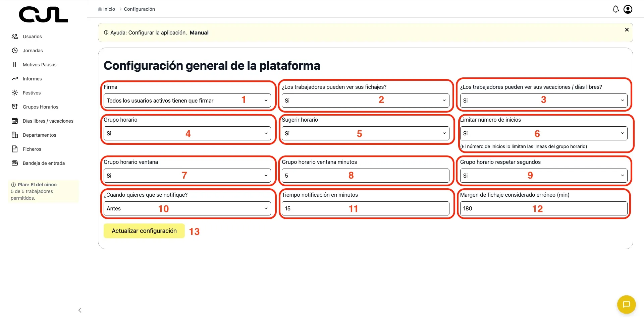The image size is (644, 322).
Task: Click the Grupos Horarios alarm icon
Action: [15, 107]
